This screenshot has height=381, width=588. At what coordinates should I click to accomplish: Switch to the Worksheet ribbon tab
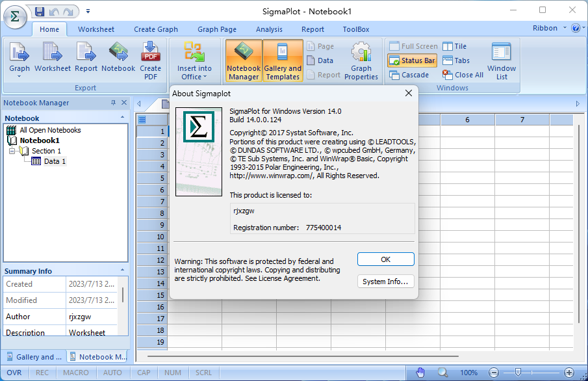click(96, 29)
